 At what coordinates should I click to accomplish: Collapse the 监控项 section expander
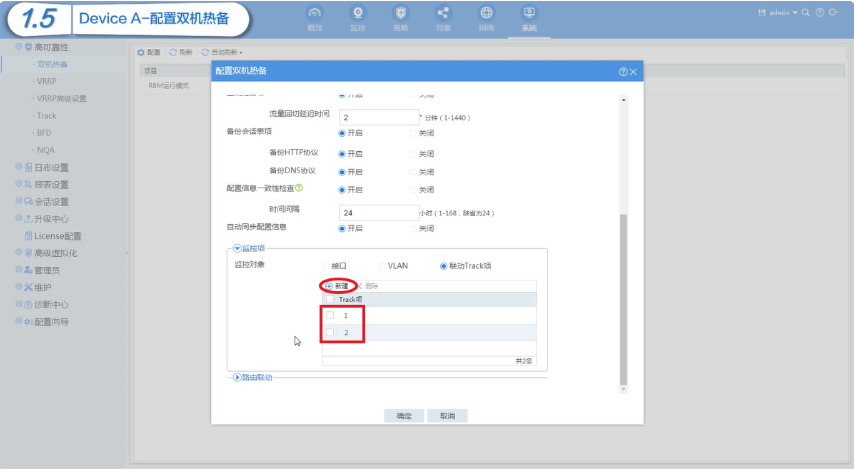point(237,248)
